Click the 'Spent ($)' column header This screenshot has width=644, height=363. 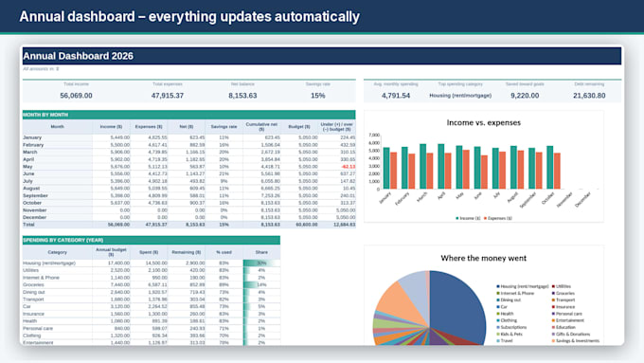click(x=149, y=252)
